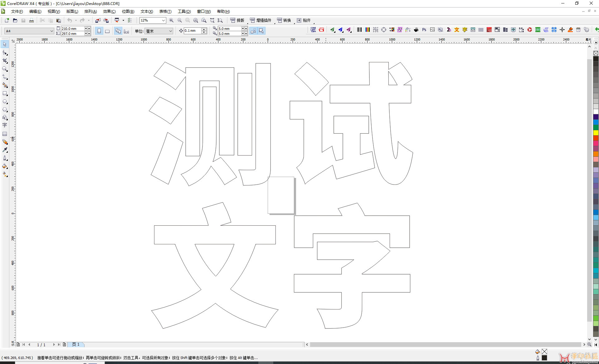This screenshot has height=364, width=599.
Task: Toggle portrait page orientation
Action: [x=99, y=31]
